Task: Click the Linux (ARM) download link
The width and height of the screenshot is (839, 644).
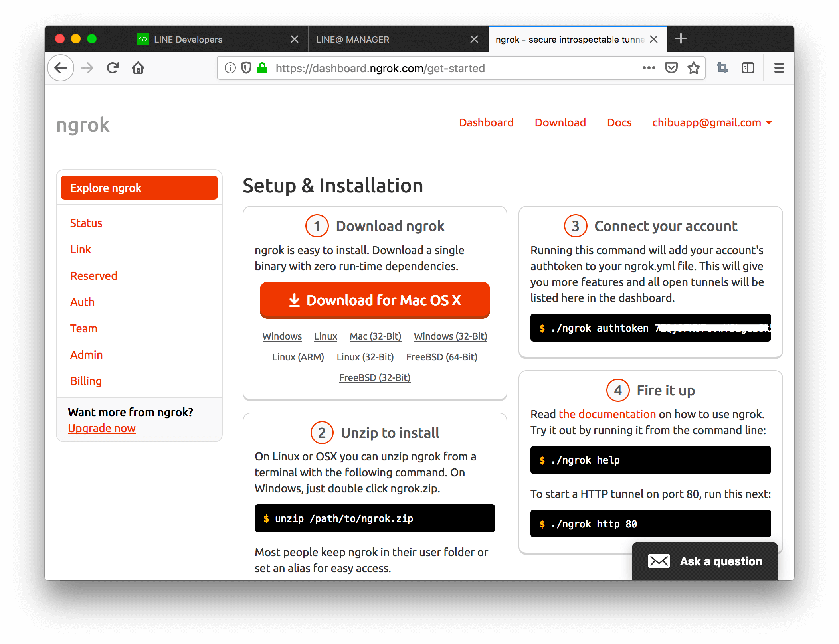Action: pyautogui.click(x=298, y=357)
